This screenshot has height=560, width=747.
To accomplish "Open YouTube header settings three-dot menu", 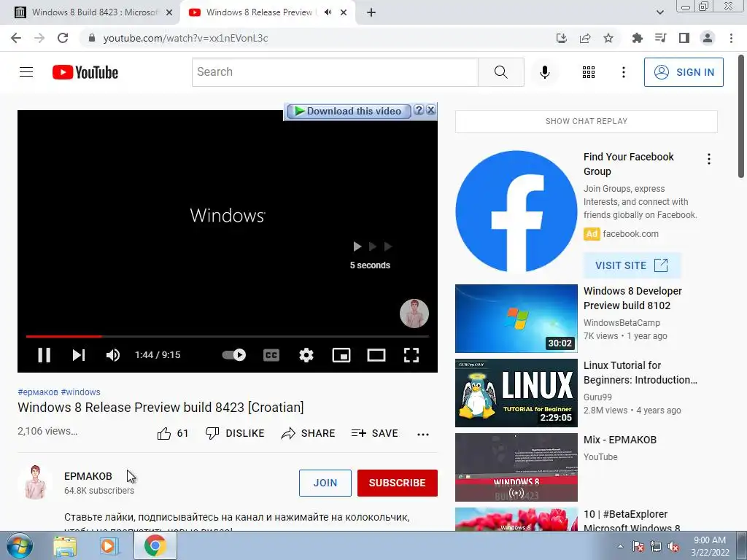I will [x=623, y=72].
